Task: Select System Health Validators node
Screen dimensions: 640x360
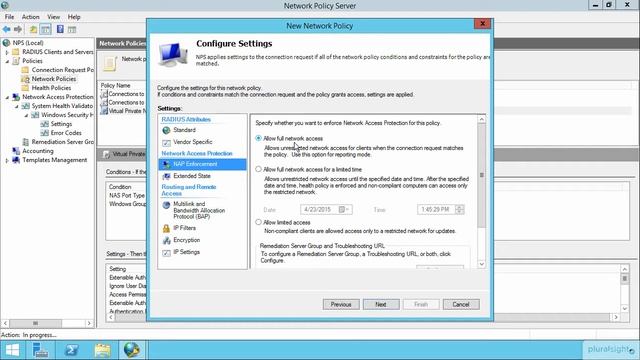Action: [x=62, y=106]
